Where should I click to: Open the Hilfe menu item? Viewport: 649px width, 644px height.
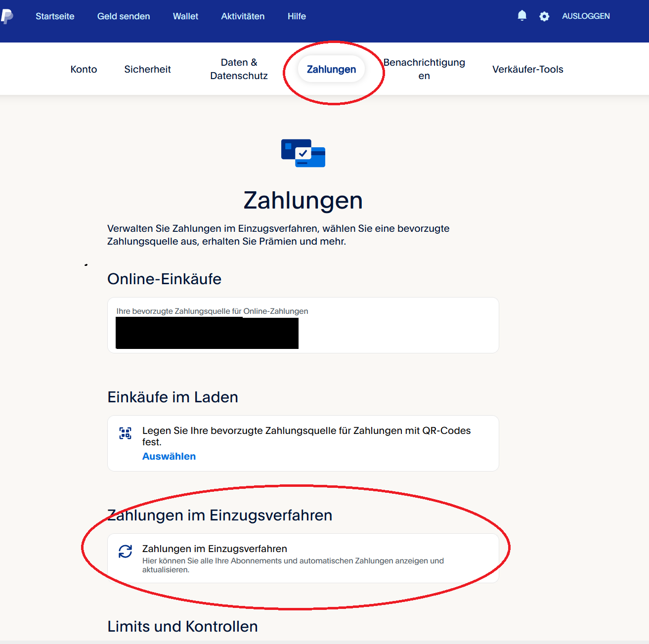click(x=297, y=16)
